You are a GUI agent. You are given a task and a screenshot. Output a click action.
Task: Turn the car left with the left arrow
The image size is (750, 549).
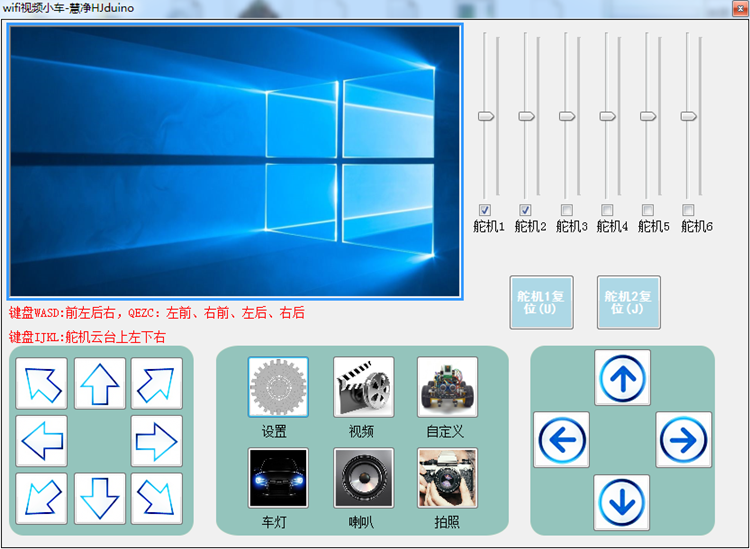42,441
